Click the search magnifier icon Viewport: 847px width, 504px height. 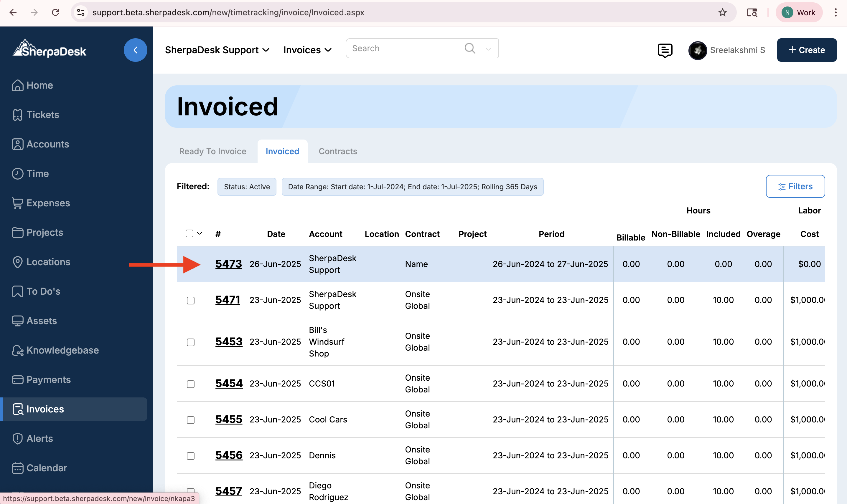point(469,48)
